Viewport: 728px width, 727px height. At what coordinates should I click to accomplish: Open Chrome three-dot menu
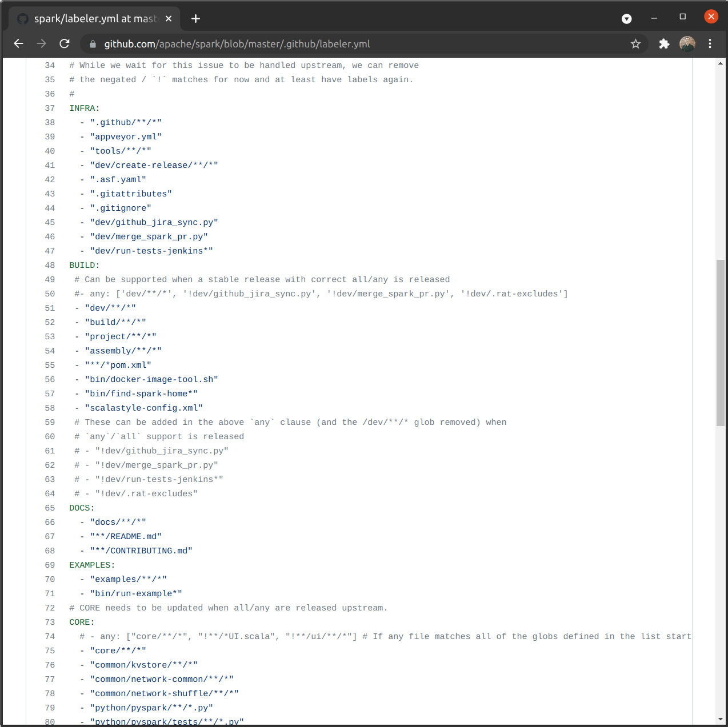(x=710, y=44)
